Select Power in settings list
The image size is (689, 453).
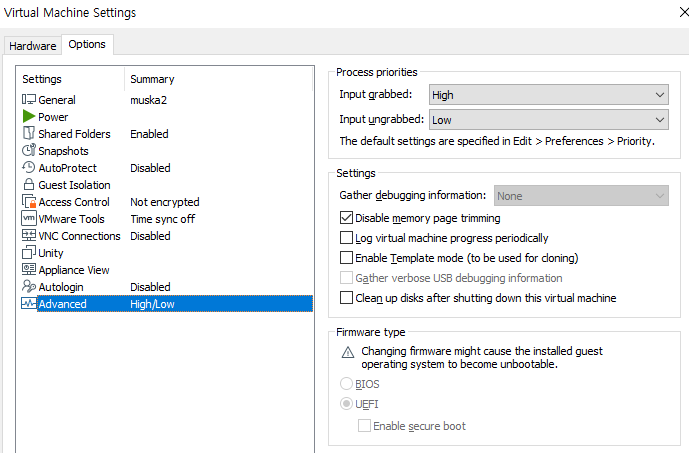pyautogui.click(x=167, y=117)
